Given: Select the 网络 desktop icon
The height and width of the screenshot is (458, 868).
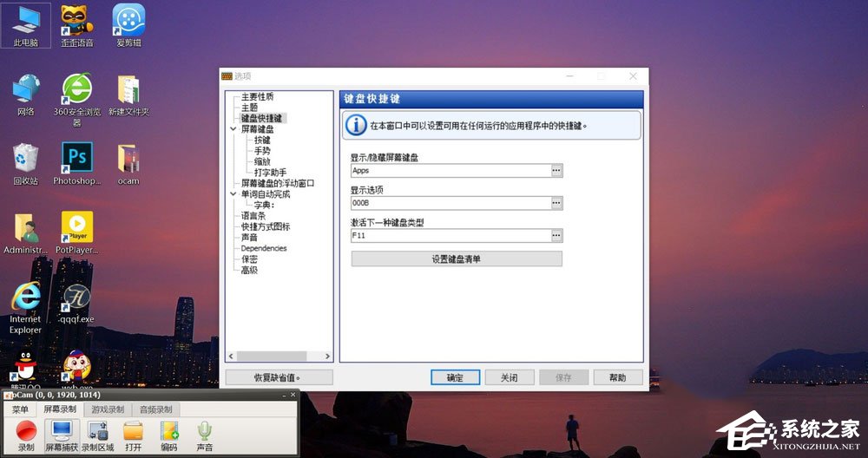Looking at the screenshot, I should (25, 95).
